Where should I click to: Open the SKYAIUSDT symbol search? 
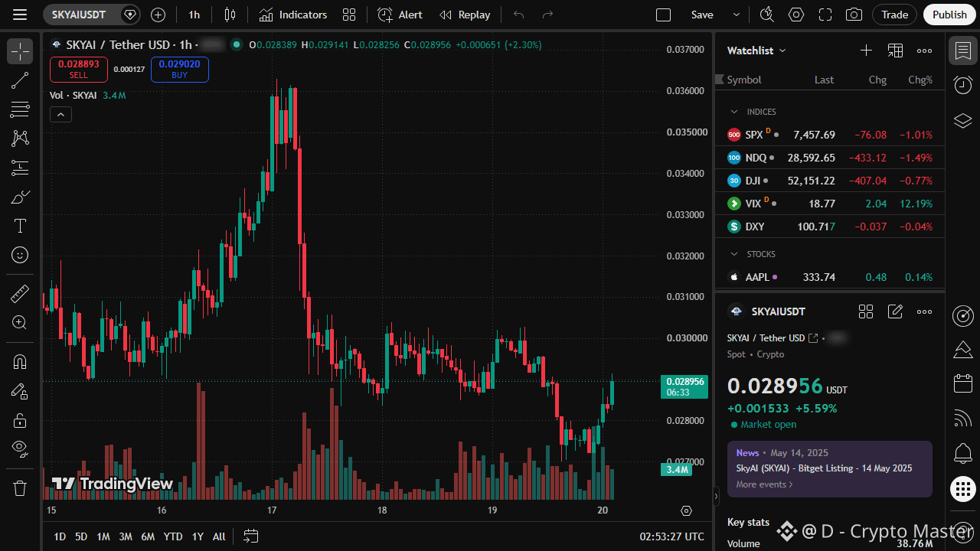click(x=80, y=15)
